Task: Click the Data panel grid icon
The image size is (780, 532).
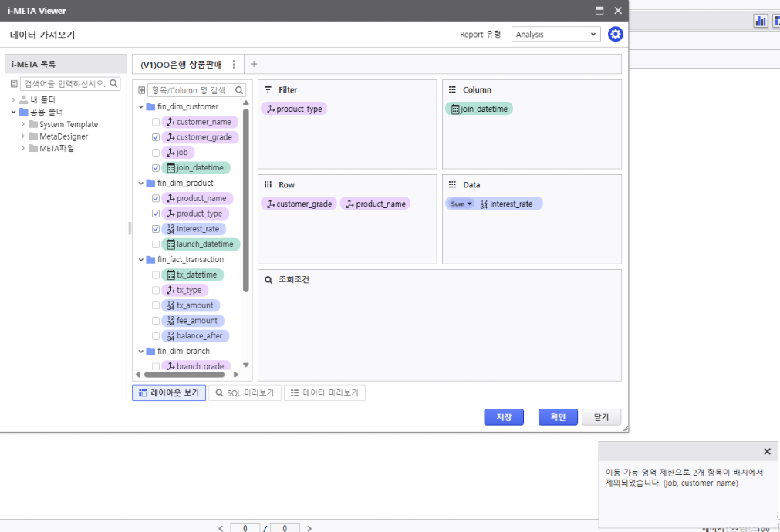Action: (x=452, y=184)
